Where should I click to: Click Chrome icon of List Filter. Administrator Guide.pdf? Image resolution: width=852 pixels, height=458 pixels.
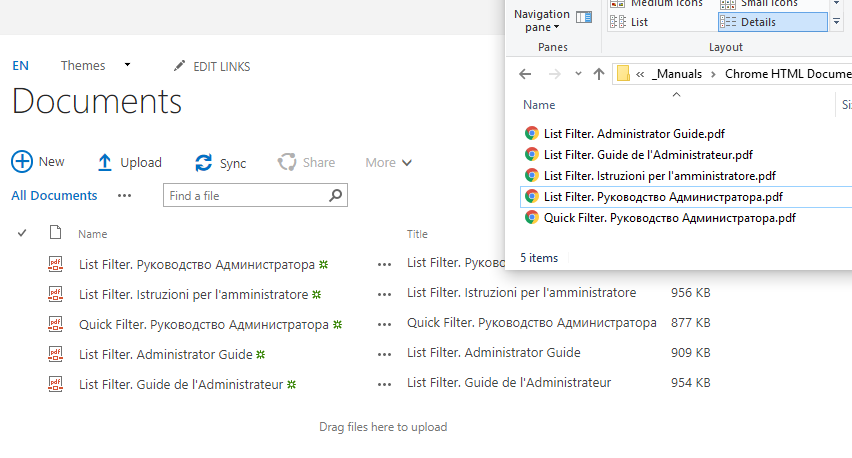[531, 133]
